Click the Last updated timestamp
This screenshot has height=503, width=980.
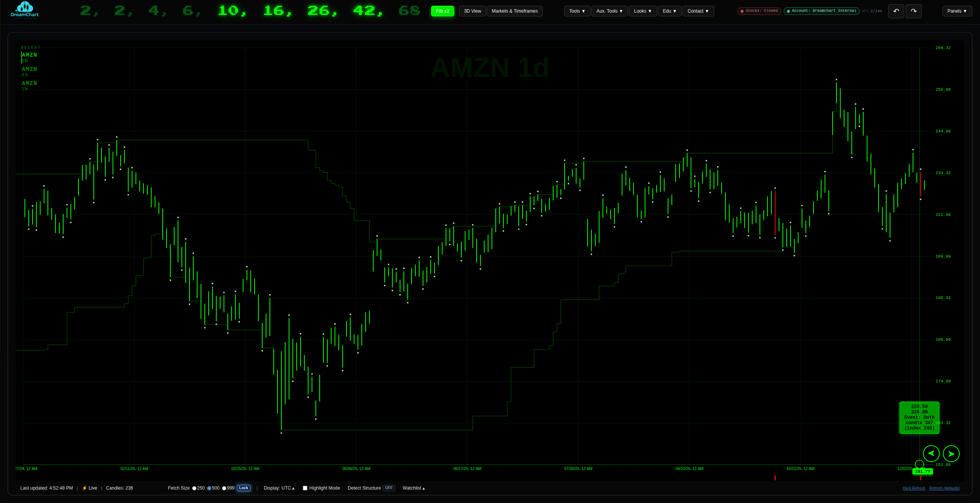coord(46,488)
